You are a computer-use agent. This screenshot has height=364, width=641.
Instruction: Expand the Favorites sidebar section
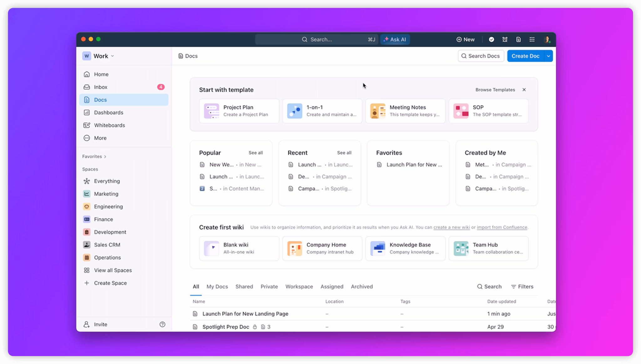click(94, 156)
